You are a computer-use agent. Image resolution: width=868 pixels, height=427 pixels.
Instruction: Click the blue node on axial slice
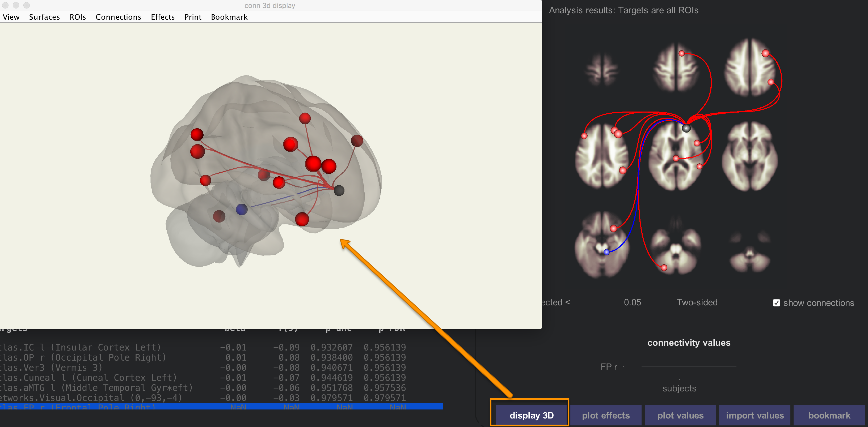[x=606, y=252]
